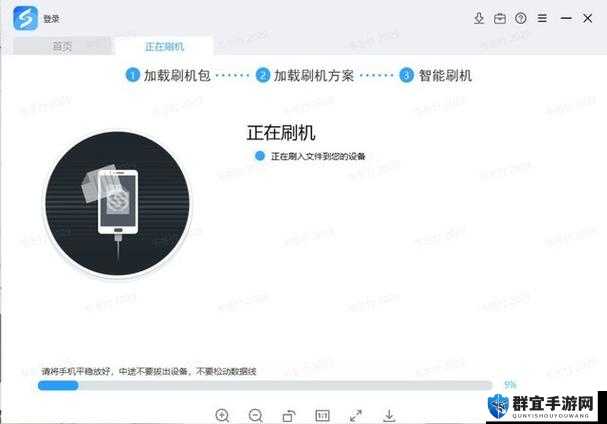Close the flashing tool window
Viewport: 607px width, 424px height.
click(587, 18)
